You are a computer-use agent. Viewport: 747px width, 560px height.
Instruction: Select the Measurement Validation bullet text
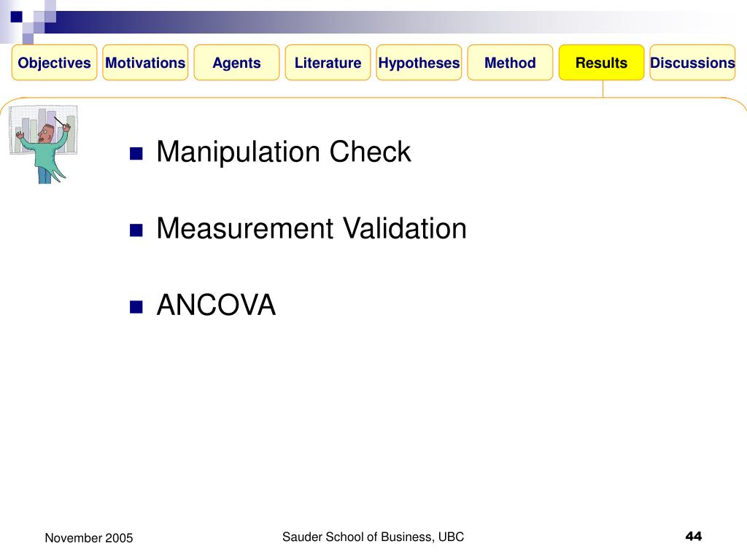coord(311,228)
